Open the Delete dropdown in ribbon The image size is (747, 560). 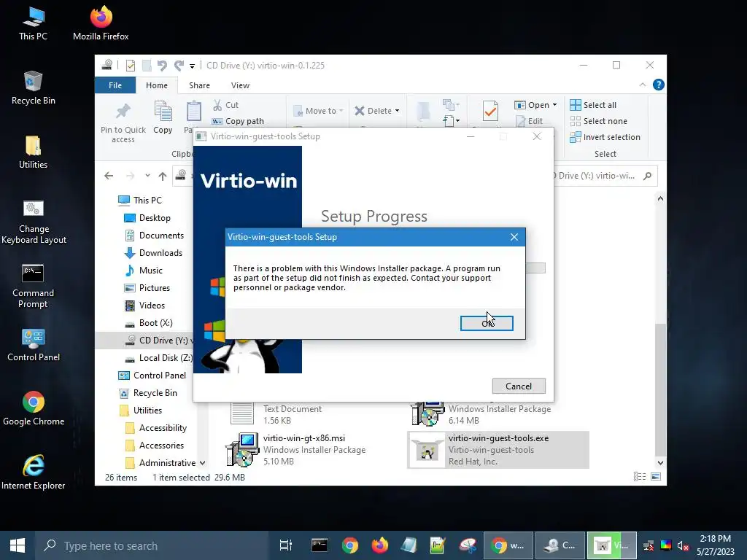click(x=377, y=111)
